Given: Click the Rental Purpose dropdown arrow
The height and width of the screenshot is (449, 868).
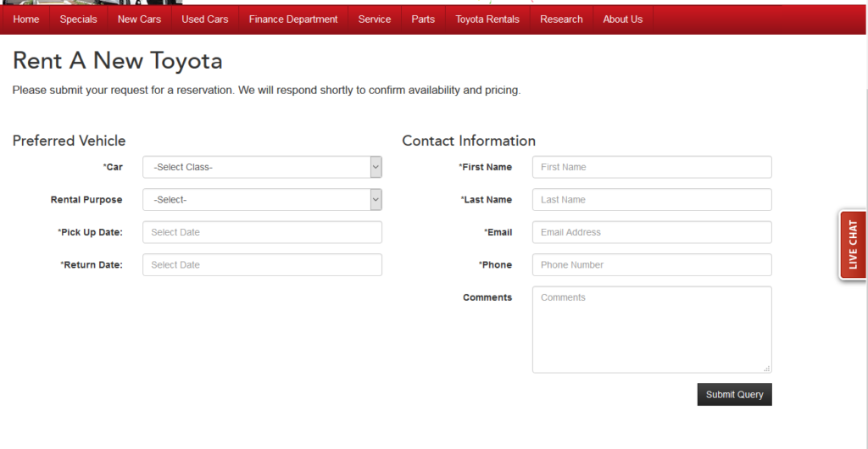Looking at the screenshot, I should [x=376, y=200].
